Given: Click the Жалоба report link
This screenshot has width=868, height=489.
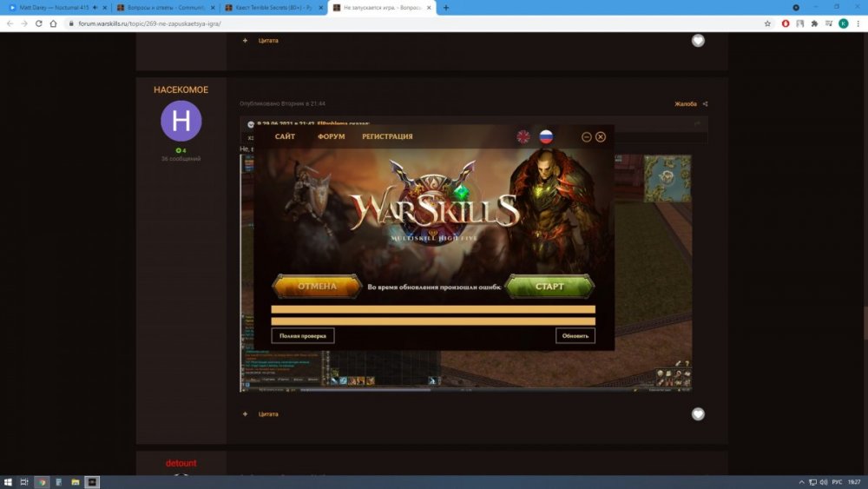Looking at the screenshot, I should 686,104.
